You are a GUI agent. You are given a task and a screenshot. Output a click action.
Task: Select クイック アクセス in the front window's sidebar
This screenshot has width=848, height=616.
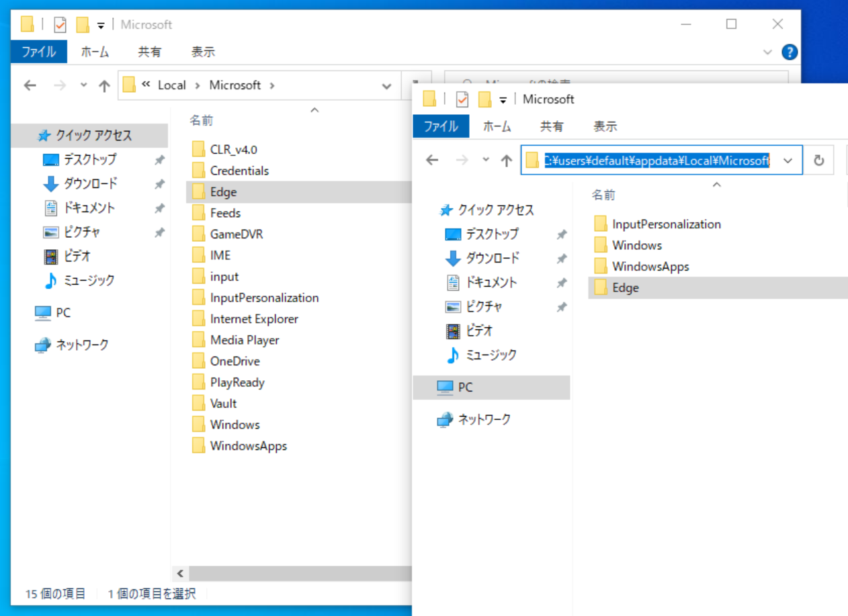pyautogui.click(x=496, y=210)
